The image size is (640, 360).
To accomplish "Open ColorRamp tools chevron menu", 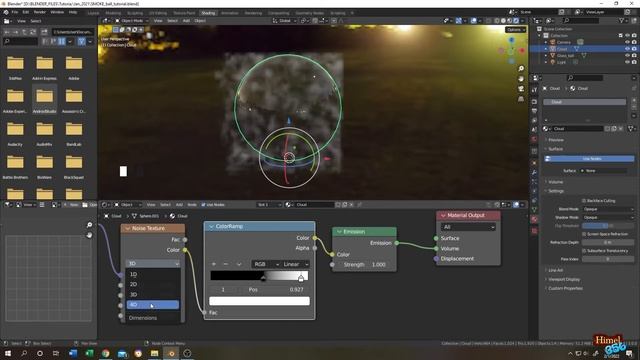I will coord(238,264).
